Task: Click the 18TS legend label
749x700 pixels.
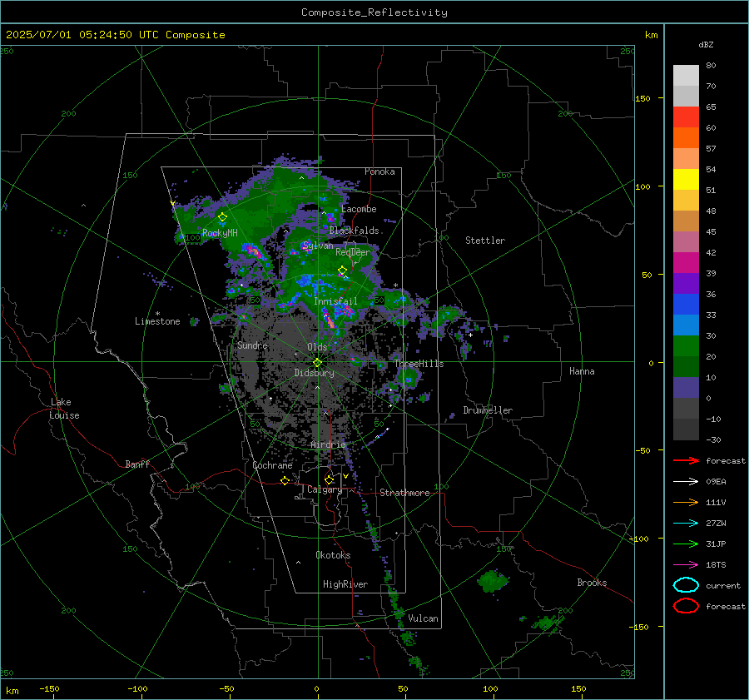Action: click(716, 565)
